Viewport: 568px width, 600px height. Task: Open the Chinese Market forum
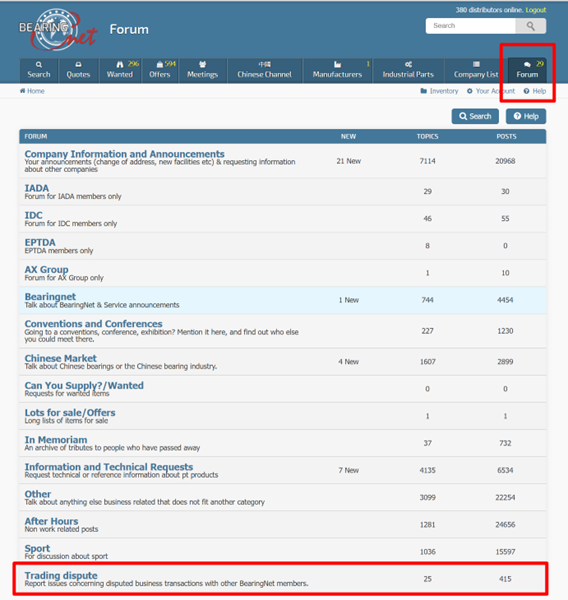(x=60, y=359)
